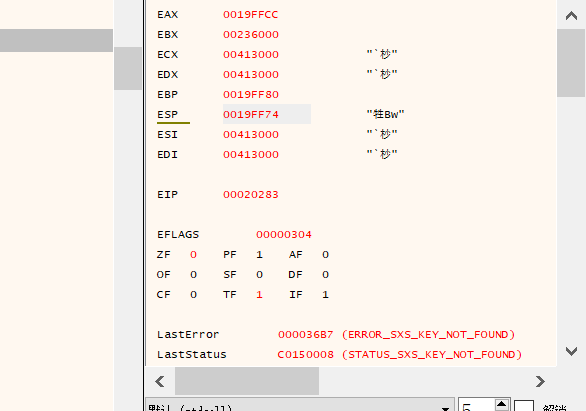Click the ERROR_SXS_KEY_NOT_FOUND text

point(428,335)
